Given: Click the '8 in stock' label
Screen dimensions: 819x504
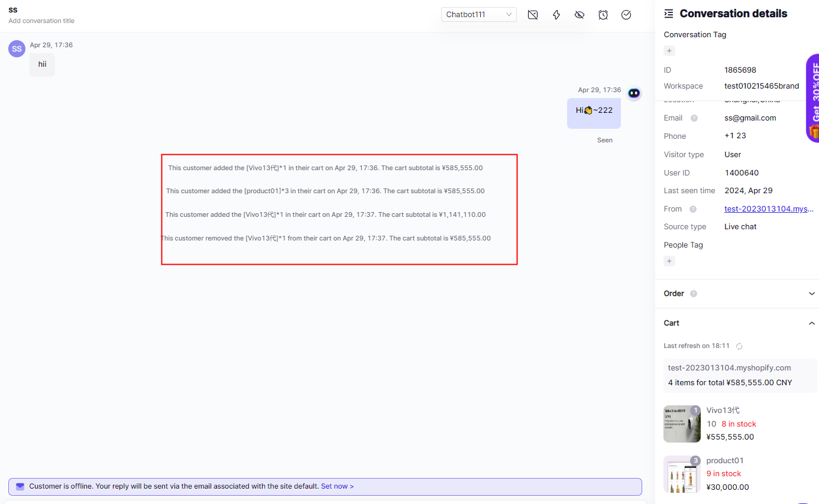Looking at the screenshot, I should [739, 424].
